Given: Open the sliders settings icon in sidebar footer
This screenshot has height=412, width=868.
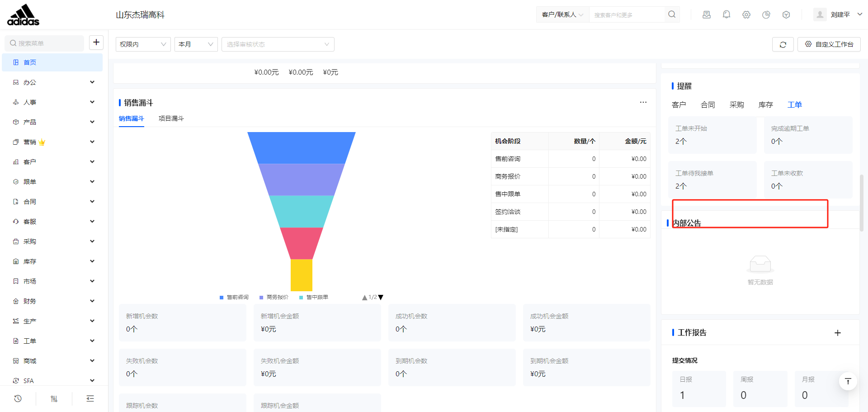Looking at the screenshot, I should point(54,398).
